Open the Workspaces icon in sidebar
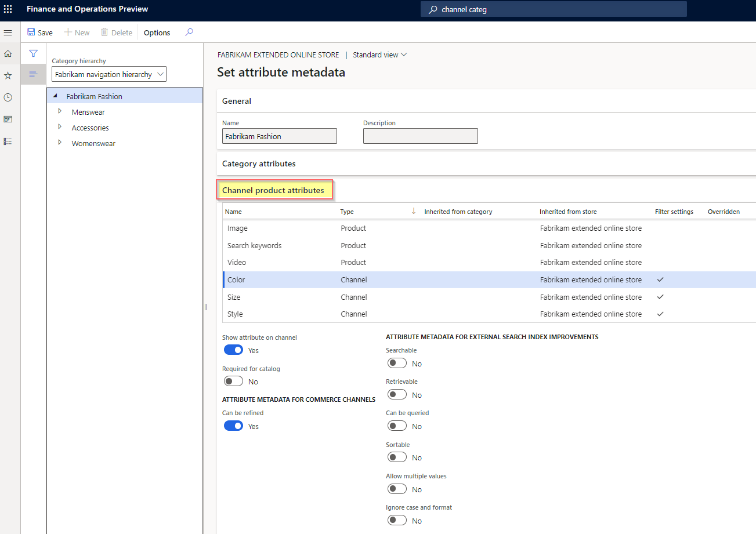 coord(8,119)
